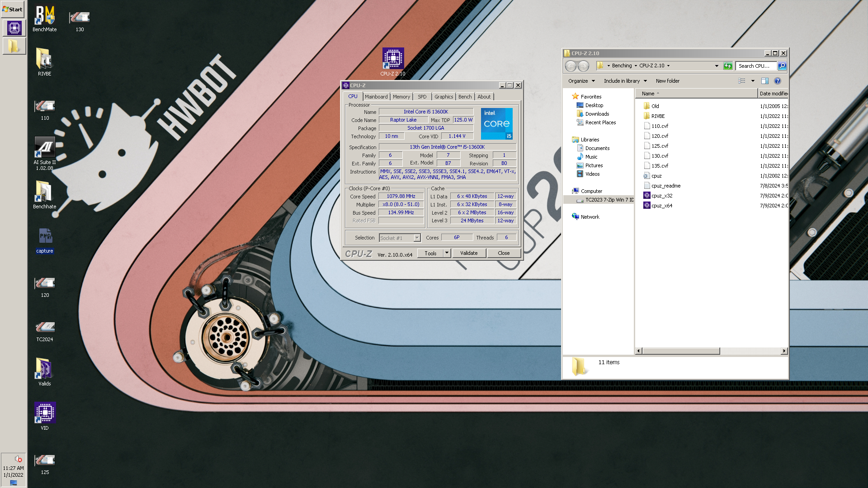
Task: Switch to the Memory tab in CPU-Z
Action: coord(401,97)
